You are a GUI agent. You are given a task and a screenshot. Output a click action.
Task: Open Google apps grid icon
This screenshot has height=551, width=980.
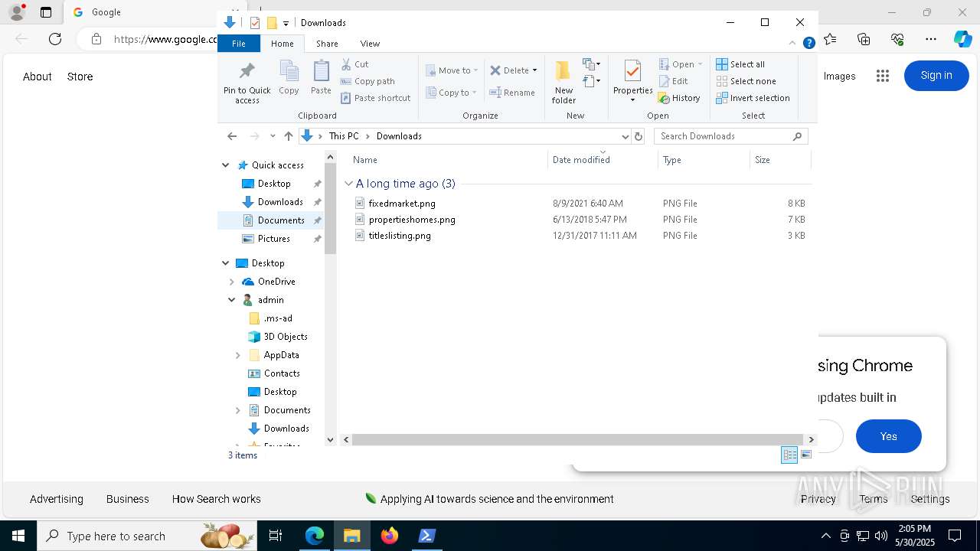click(x=883, y=76)
